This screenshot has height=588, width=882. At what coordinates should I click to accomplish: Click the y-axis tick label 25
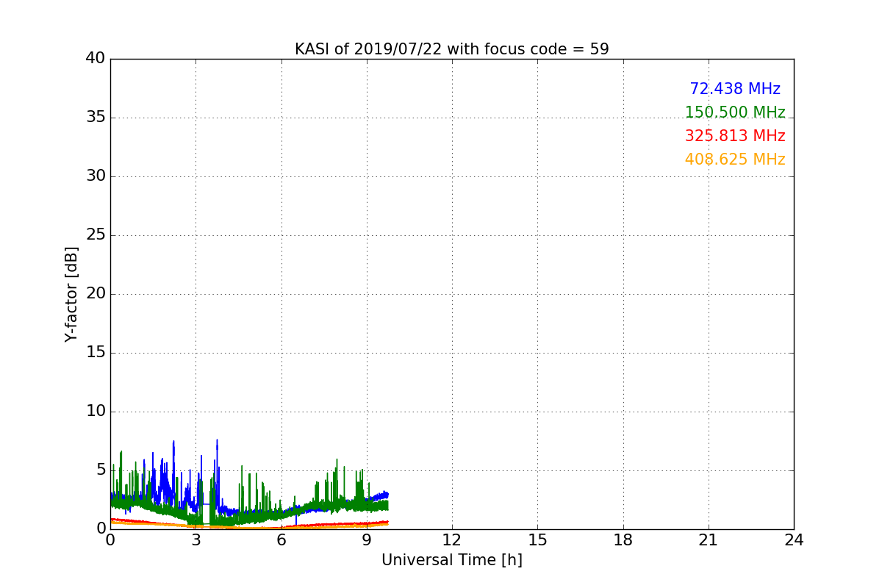(x=96, y=235)
